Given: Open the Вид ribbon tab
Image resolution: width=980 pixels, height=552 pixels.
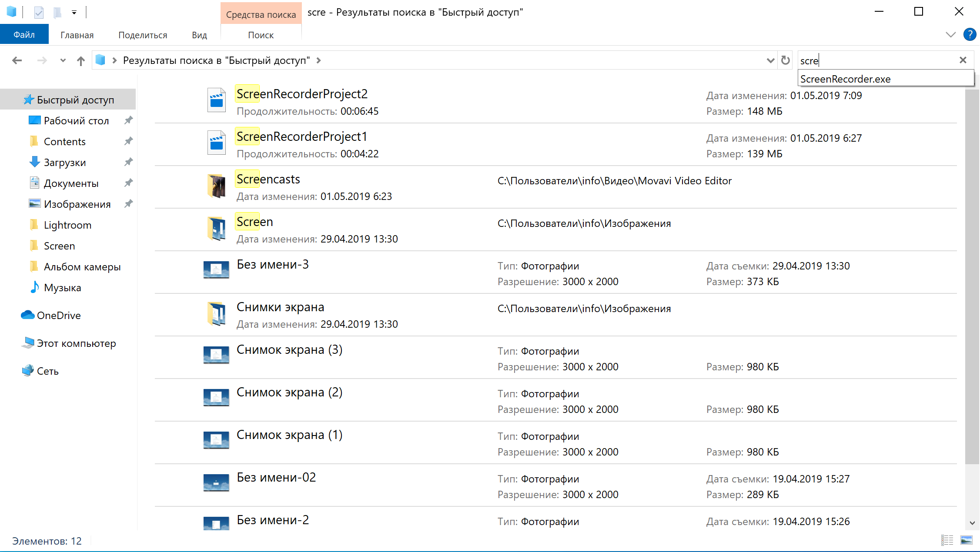Looking at the screenshot, I should 199,35.
